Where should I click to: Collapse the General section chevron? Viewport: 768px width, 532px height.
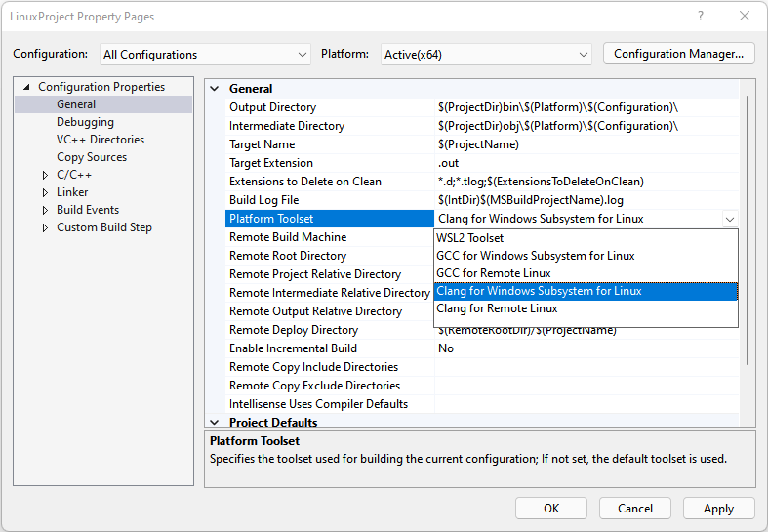click(215, 89)
